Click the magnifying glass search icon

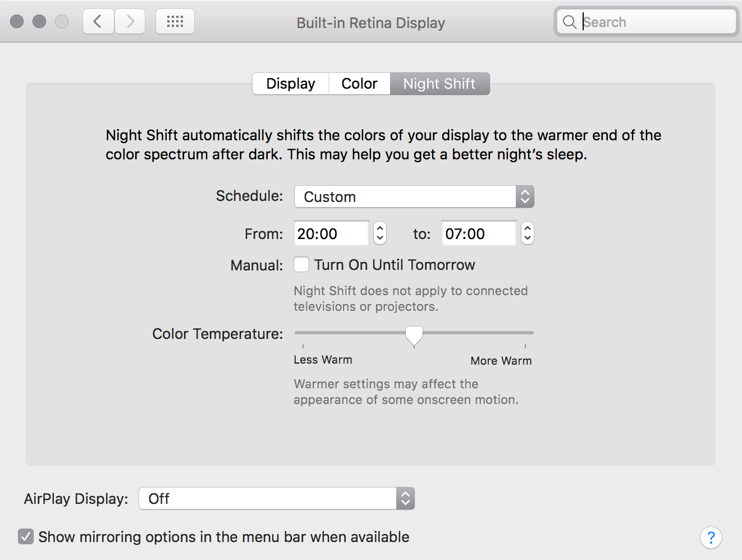[x=569, y=22]
